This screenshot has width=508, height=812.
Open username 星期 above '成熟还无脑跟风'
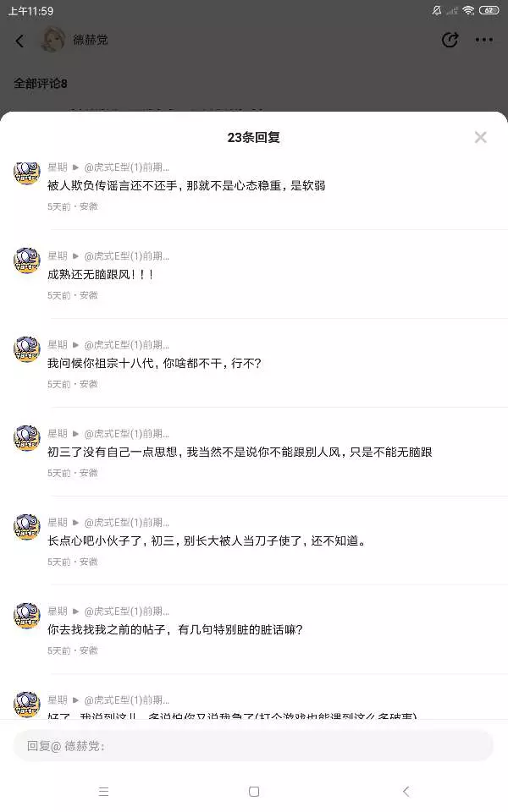[x=58, y=256]
